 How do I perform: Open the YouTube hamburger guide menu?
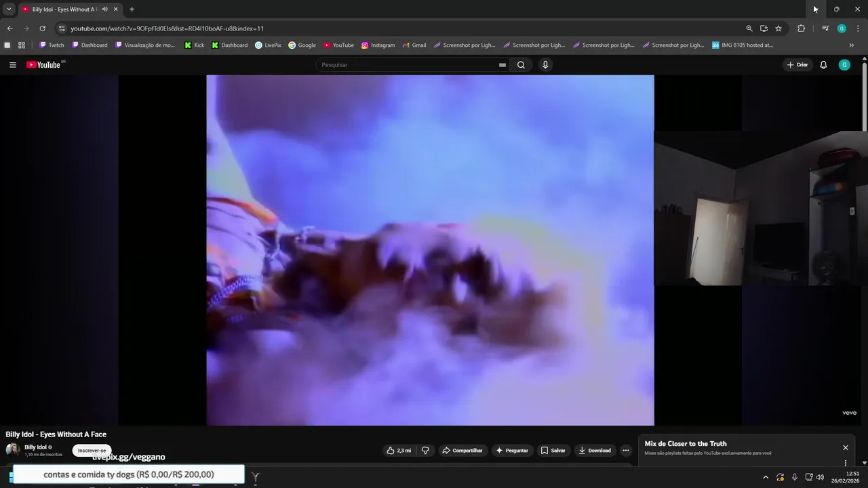13,65
